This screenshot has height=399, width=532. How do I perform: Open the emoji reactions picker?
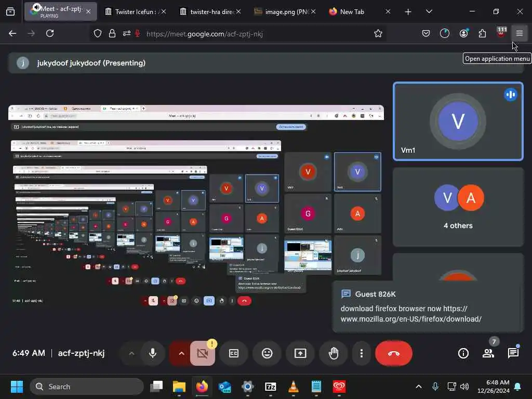click(x=267, y=353)
